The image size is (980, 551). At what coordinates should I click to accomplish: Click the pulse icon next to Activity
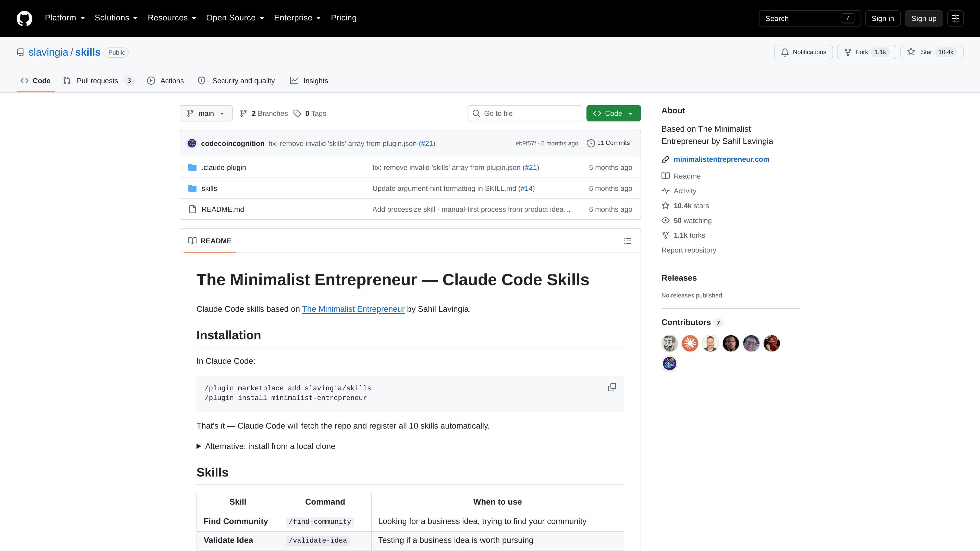click(x=665, y=191)
